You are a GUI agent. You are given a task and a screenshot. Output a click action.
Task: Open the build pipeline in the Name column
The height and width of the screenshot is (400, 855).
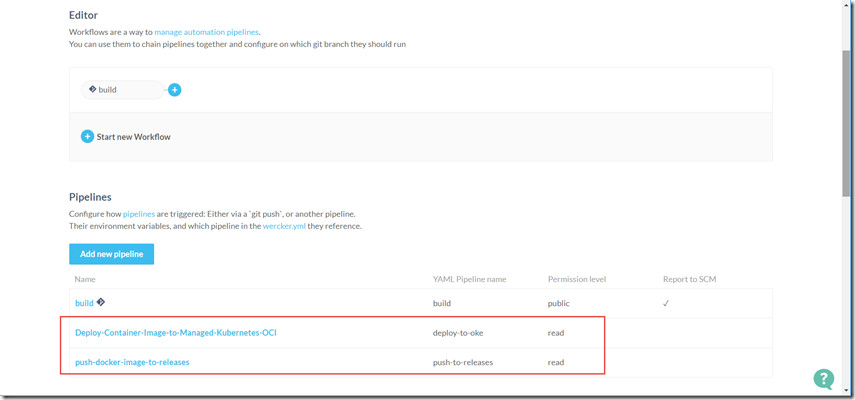pyautogui.click(x=84, y=303)
